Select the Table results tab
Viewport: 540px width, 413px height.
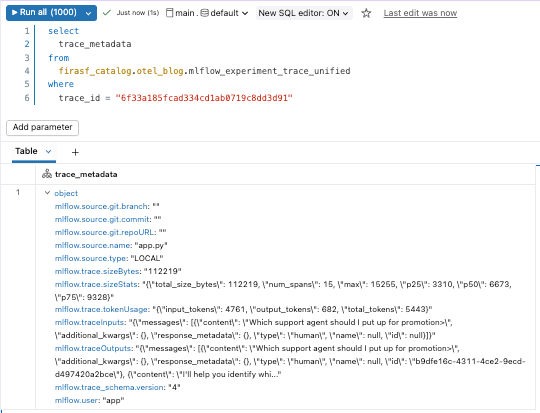point(27,151)
